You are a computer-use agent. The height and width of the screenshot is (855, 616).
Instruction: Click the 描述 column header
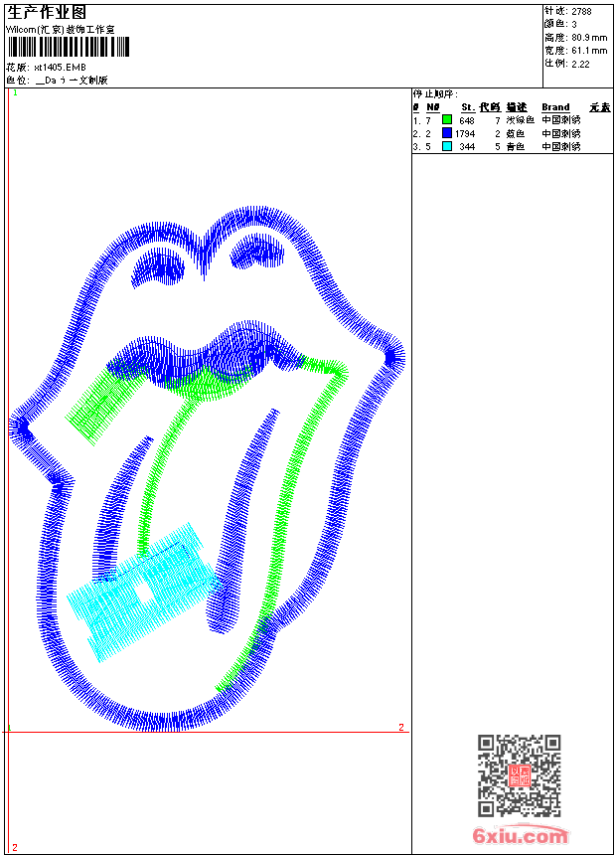[517, 107]
